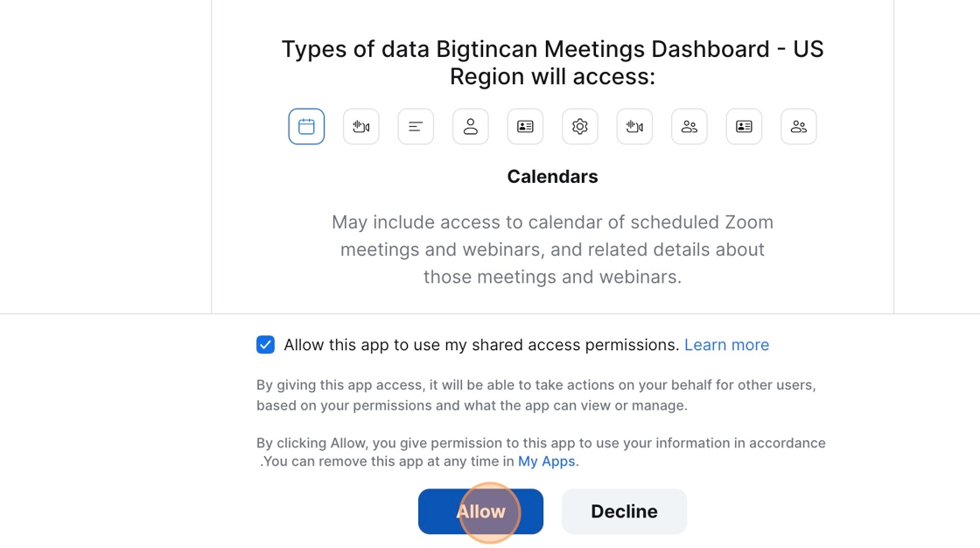Click the second hand-and-camera meeting icon
Image resolution: width=980 pixels, height=548 pixels.
click(x=634, y=127)
